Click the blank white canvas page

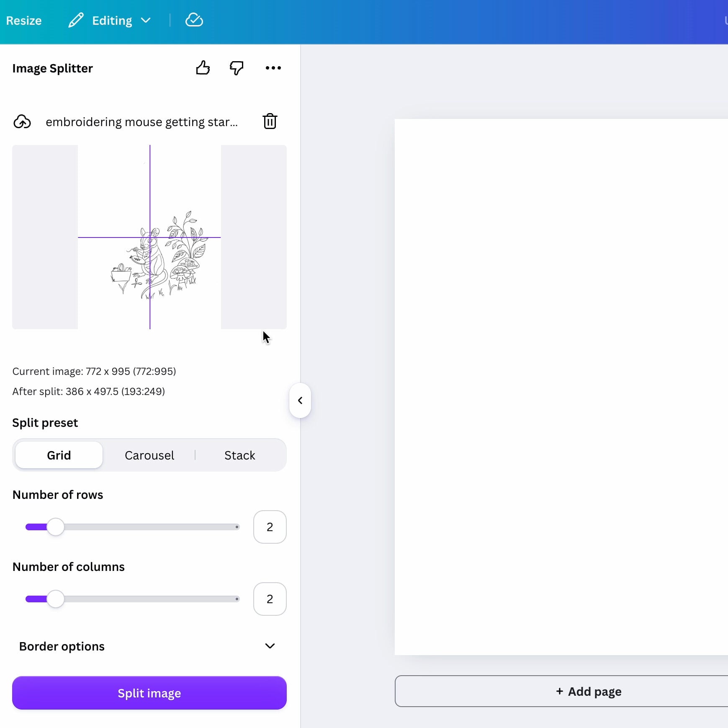pos(561,387)
